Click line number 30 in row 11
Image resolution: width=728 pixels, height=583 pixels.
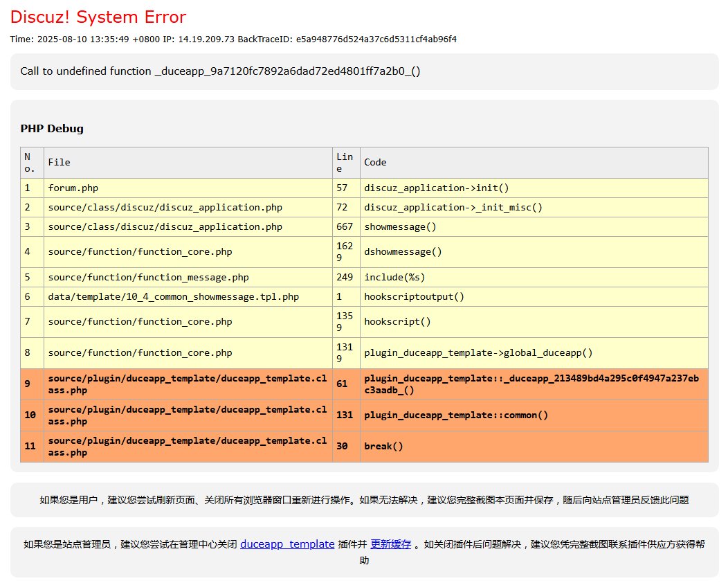click(x=346, y=447)
